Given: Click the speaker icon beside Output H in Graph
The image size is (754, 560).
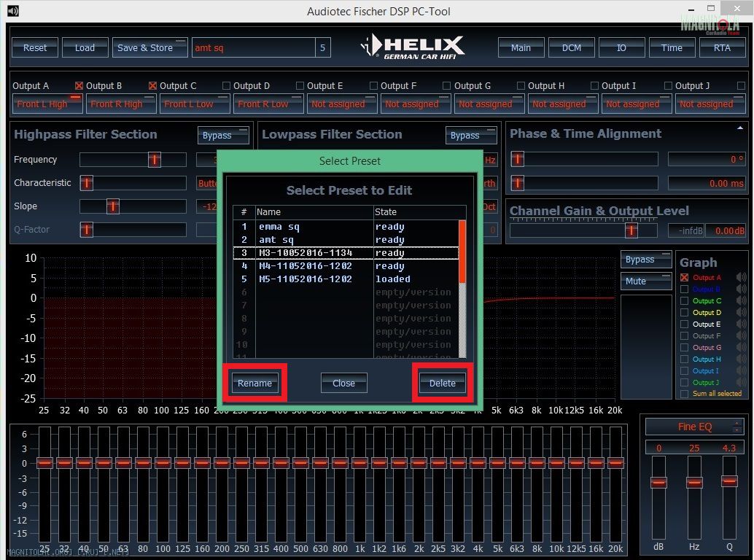Looking at the screenshot, I should coord(742,359).
